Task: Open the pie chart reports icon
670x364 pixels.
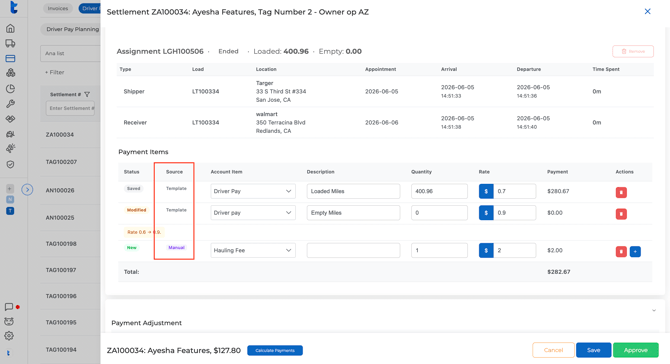Action: 10,88
